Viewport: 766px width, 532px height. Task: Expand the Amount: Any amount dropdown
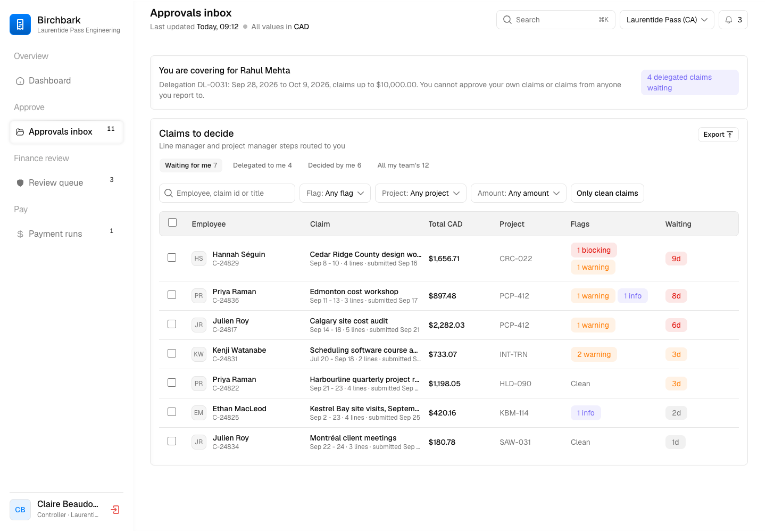pos(519,193)
